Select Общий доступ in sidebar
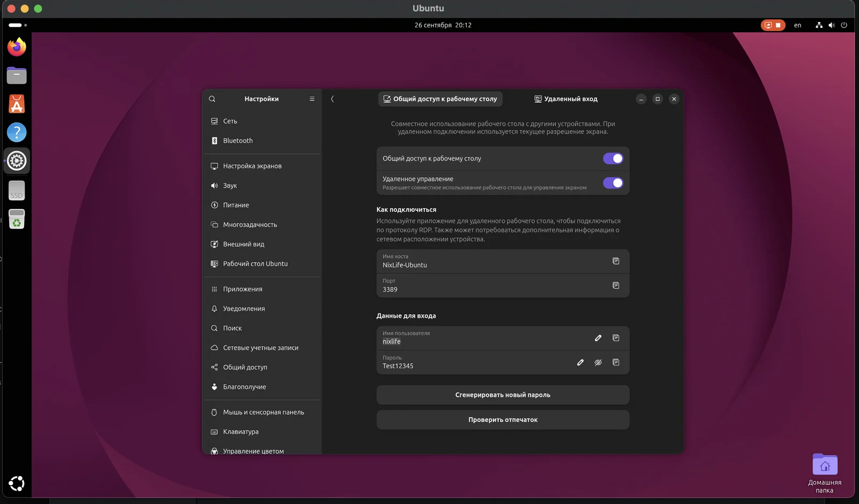The image size is (859, 504). [x=262, y=367]
